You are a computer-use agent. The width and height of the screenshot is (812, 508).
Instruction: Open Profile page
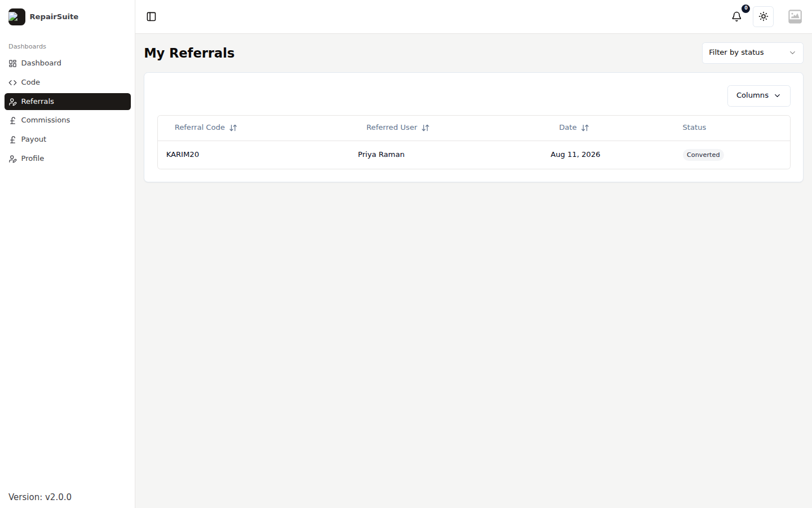(68, 159)
